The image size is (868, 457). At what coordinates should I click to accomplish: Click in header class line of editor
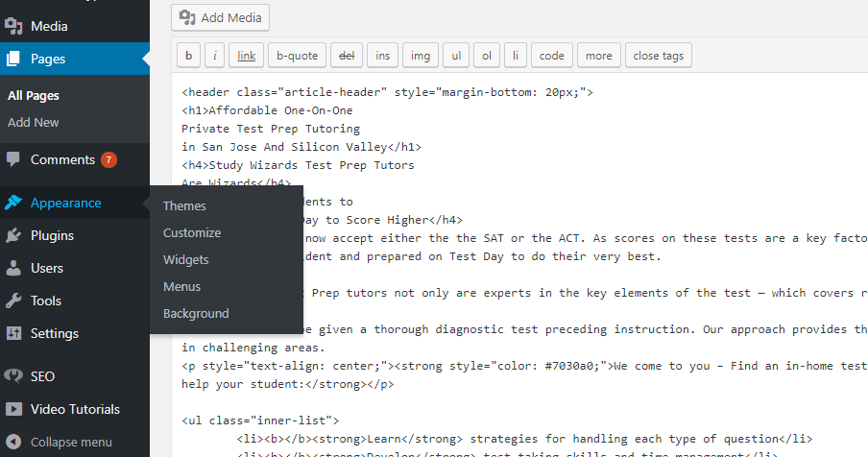point(388,92)
